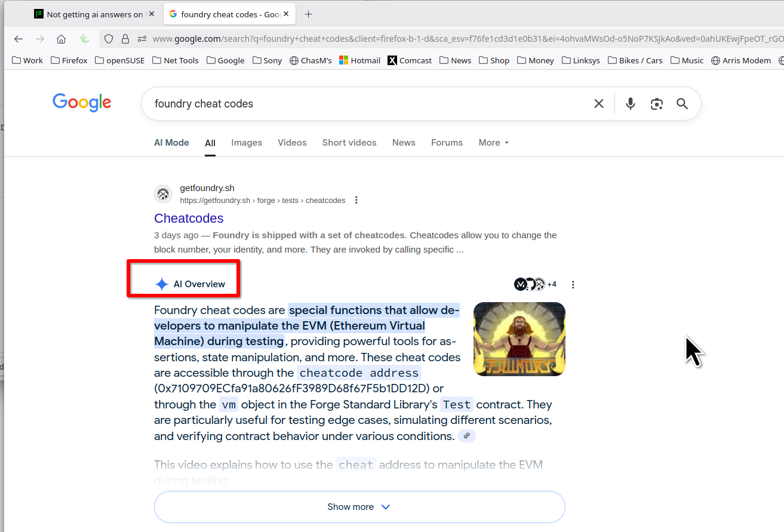
Task: Open the Firefox bookmarks folder
Action: tap(69, 60)
